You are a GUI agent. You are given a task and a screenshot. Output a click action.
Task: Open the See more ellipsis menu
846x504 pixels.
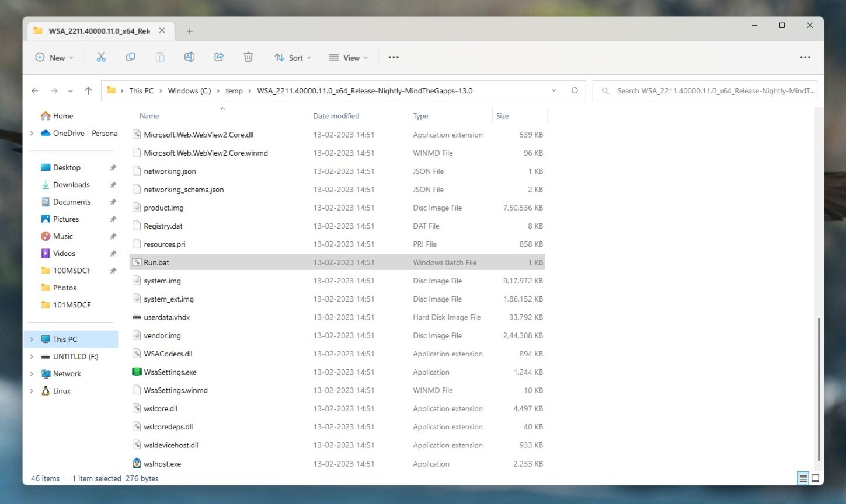(x=393, y=57)
